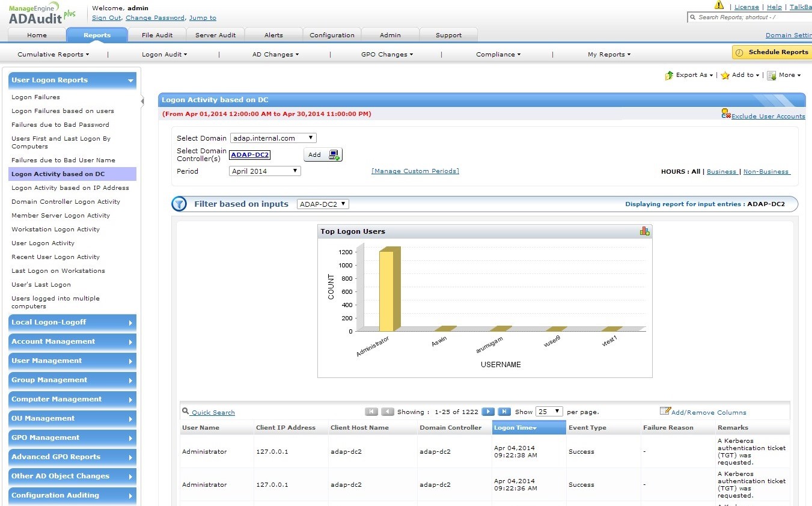Viewport: 812px width, 506px height.
Task: Select Non-Business hours filter
Action: pyautogui.click(x=766, y=171)
